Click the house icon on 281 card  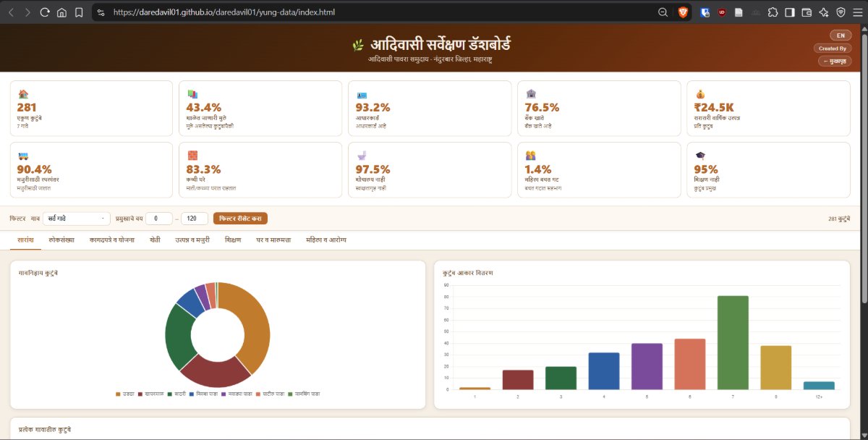[x=22, y=94]
